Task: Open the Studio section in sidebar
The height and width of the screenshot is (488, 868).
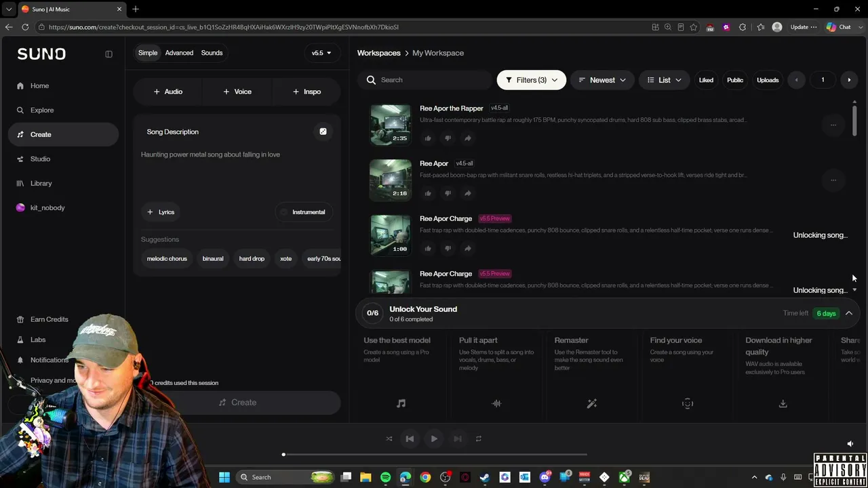Action: click(x=63, y=159)
